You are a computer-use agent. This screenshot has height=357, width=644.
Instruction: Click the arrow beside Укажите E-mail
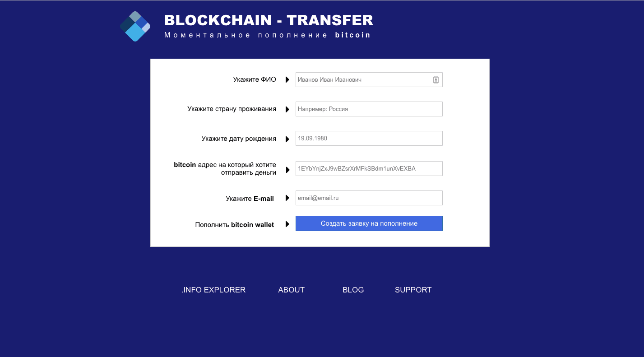[287, 198]
